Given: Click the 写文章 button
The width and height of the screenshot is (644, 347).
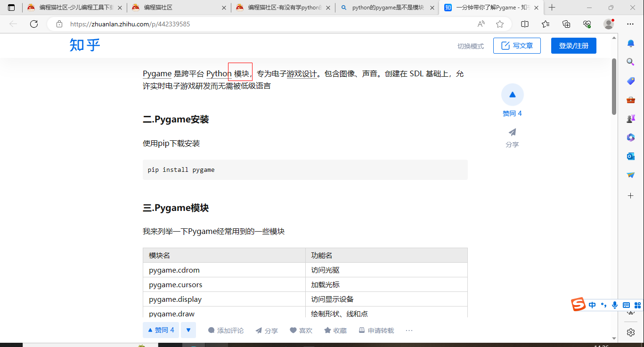Looking at the screenshot, I should (517, 46).
